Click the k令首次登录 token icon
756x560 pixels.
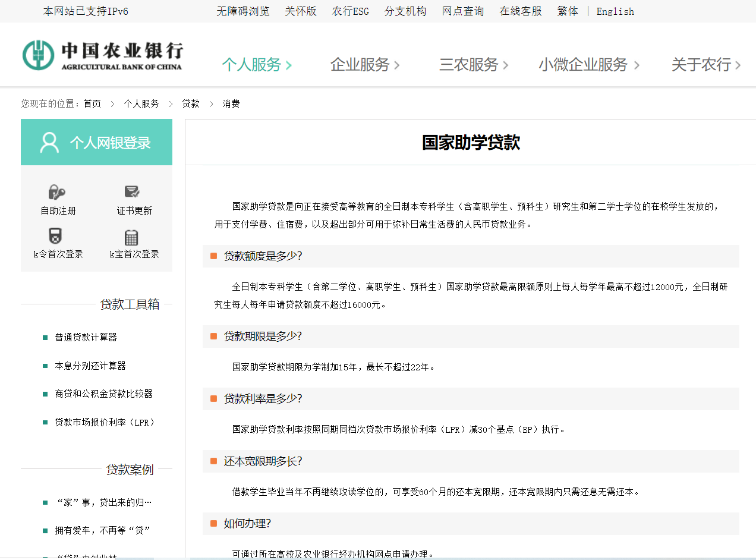tap(55, 236)
